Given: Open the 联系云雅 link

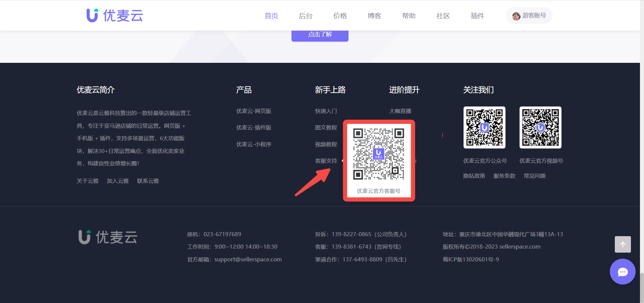Looking at the screenshot, I should point(148,181).
